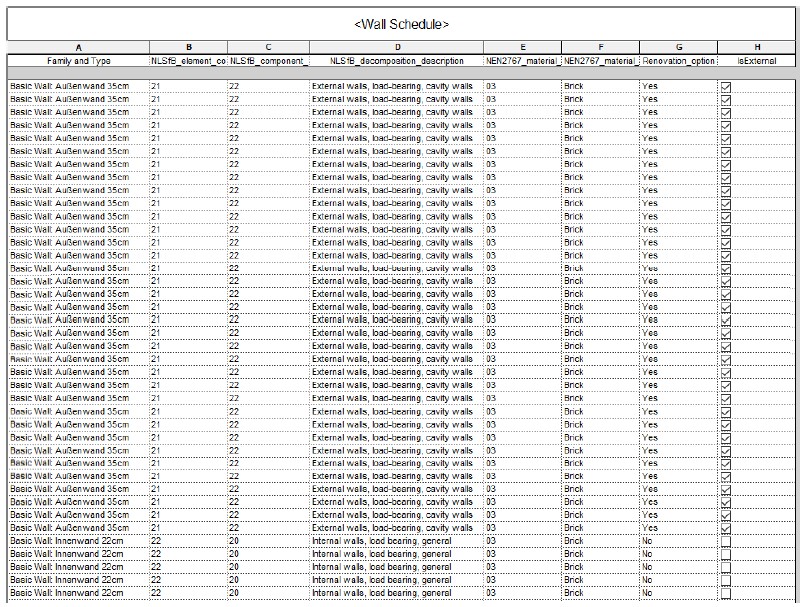Select material code '03' in bottom Innenwand row

522,593
